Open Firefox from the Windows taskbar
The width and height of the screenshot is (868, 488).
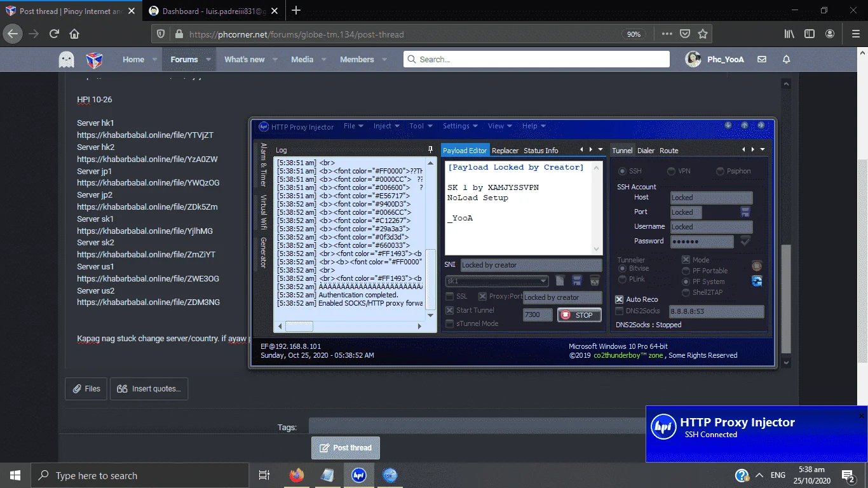click(296, 475)
